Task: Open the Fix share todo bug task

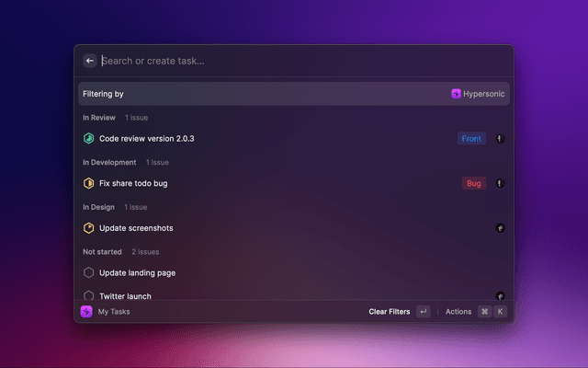Action: [133, 183]
